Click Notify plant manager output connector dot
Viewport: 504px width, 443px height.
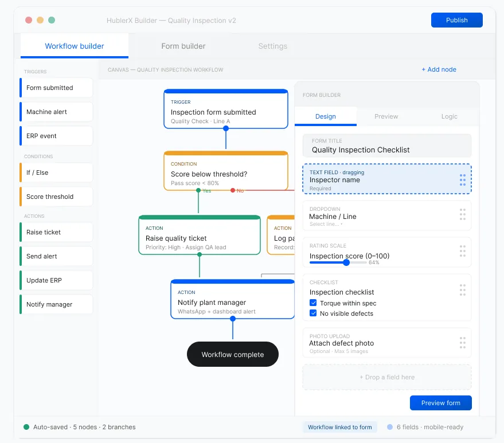233,319
